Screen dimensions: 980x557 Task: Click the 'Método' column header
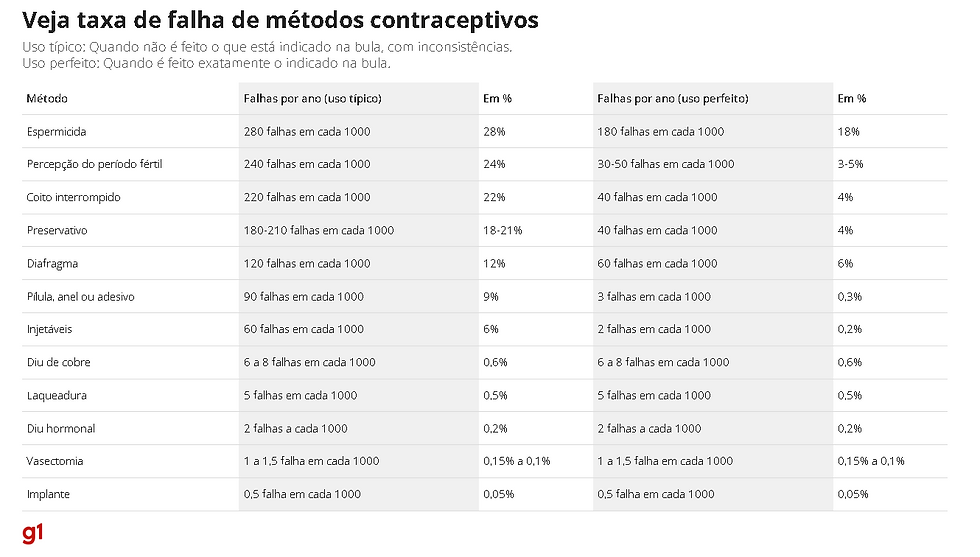47,99
